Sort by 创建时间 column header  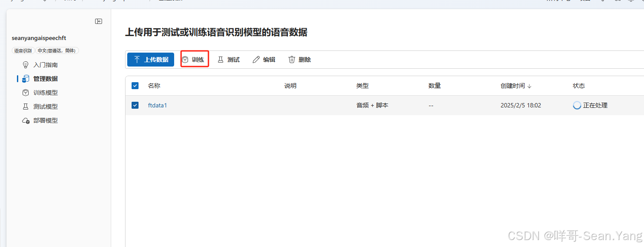pyautogui.click(x=516, y=86)
